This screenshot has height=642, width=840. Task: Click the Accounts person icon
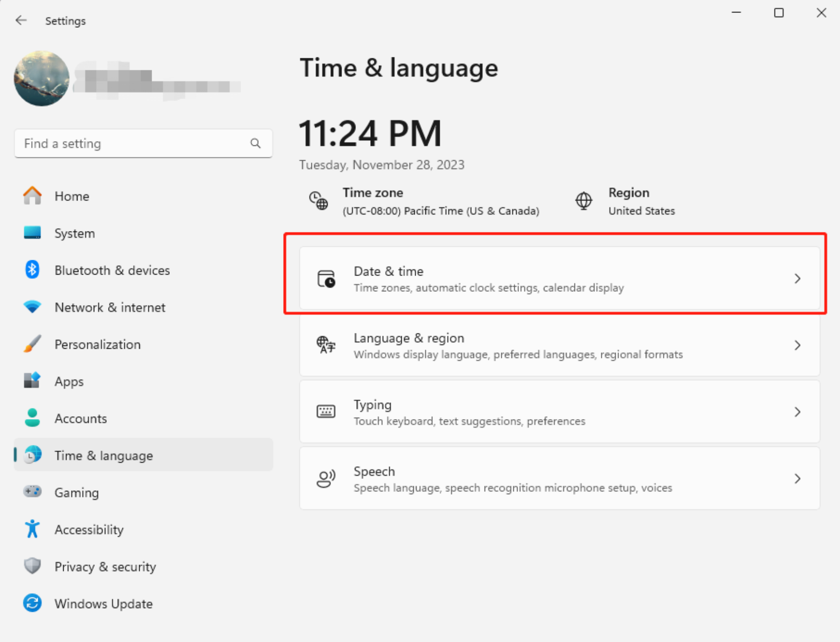(33, 418)
